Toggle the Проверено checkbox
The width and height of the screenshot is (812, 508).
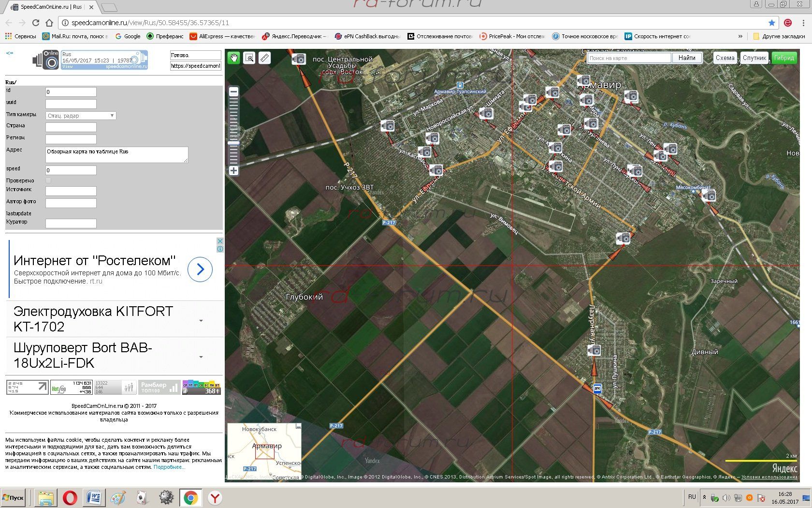48,180
